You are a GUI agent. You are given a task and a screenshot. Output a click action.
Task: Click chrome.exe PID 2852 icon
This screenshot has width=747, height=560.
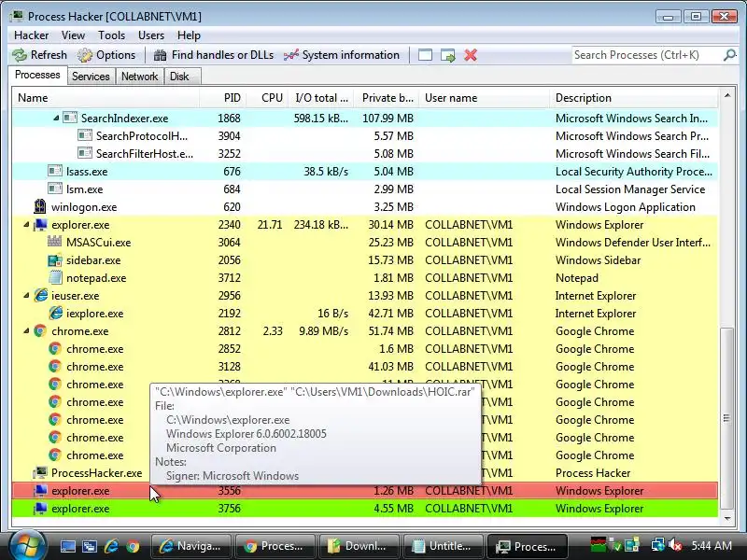click(x=55, y=348)
